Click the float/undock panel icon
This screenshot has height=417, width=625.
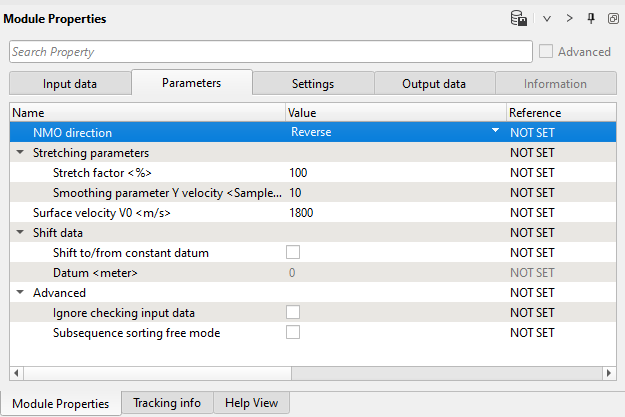[x=612, y=18]
